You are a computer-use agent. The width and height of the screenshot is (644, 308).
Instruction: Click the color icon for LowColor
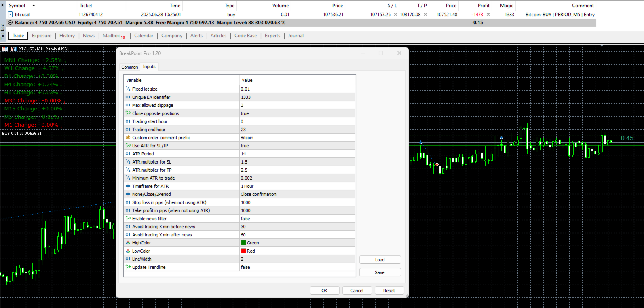(x=128, y=251)
